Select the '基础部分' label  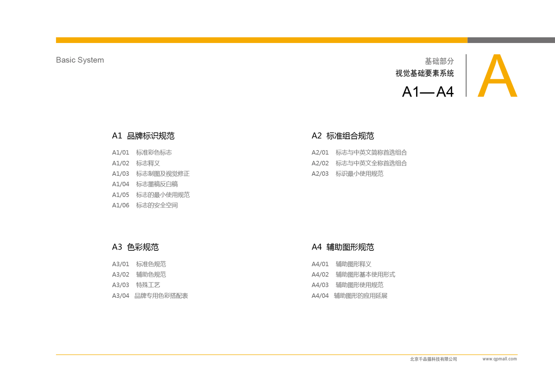tap(439, 61)
